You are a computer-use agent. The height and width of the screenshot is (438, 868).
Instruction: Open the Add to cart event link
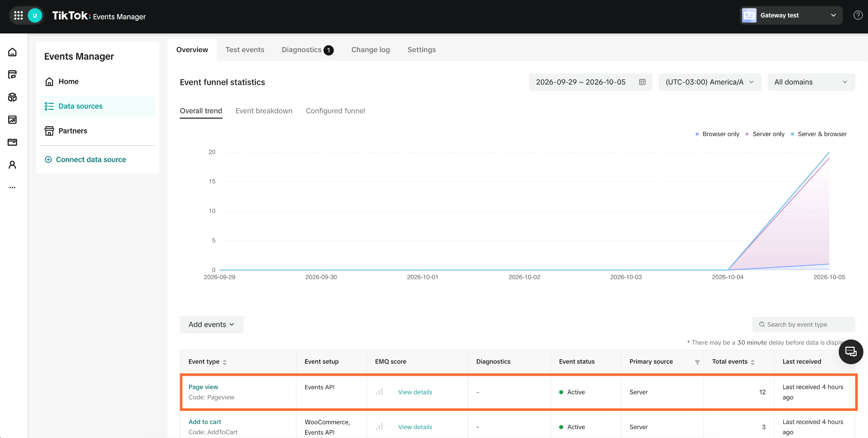click(205, 422)
